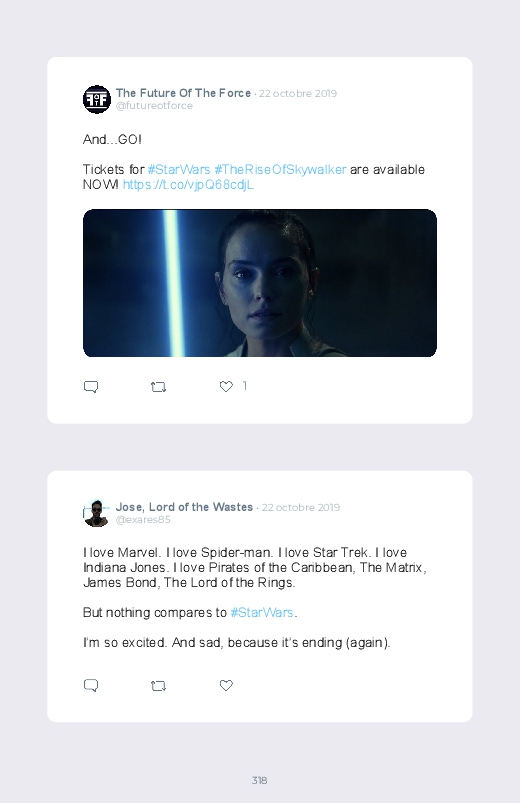Open #StarWars hashtag in Jose's tweet
This screenshot has height=803, width=520.
coord(262,612)
